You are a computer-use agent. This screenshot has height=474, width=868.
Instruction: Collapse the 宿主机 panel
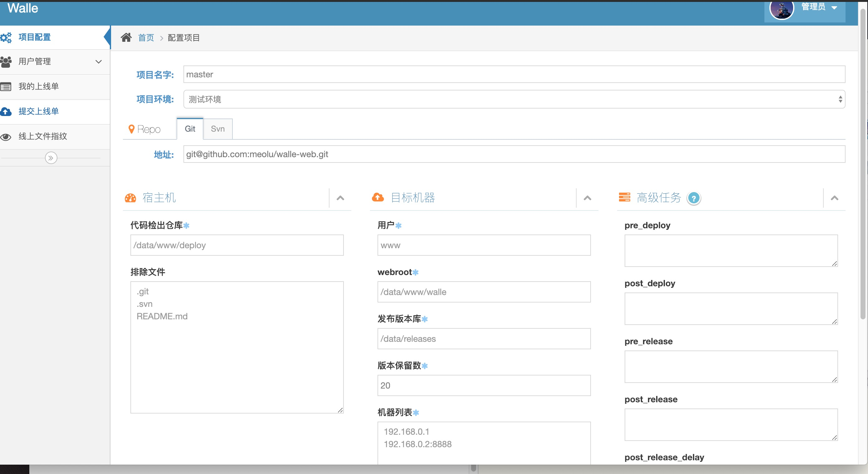tap(340, 198)
